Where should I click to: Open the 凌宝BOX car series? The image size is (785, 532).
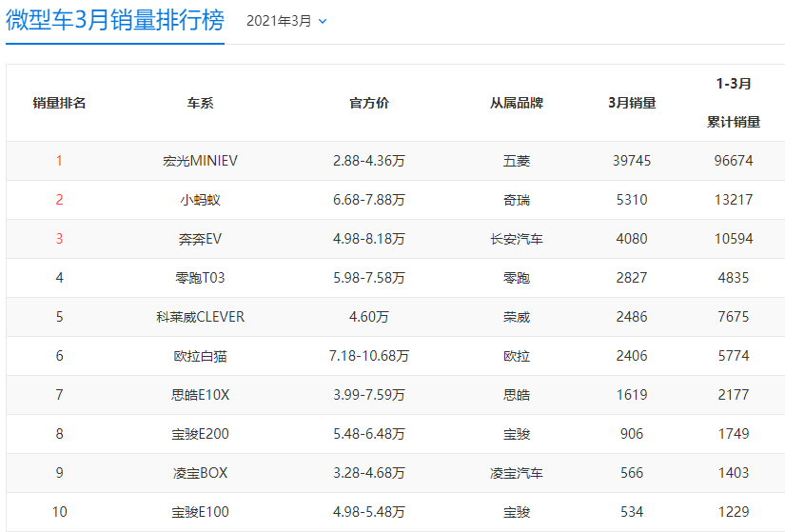(x=200, y=473)
